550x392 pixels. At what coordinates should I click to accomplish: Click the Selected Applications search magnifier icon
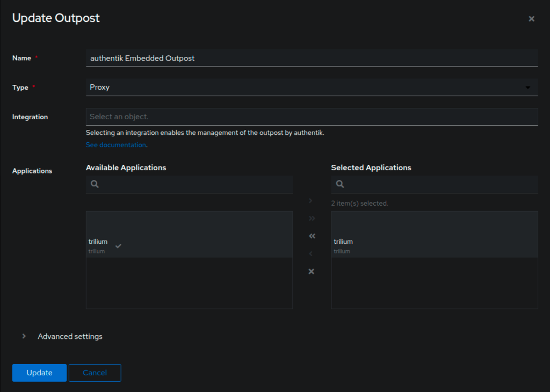click(340, 184)
